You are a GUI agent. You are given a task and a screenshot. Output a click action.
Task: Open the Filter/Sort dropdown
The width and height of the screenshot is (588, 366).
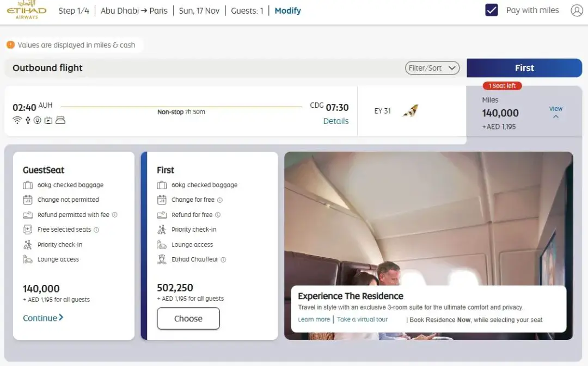point(432,68)
